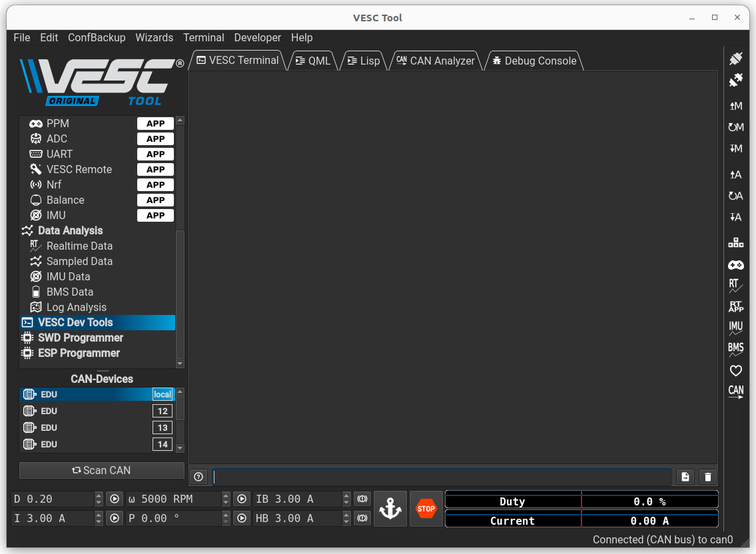Read motor configuration using the M arrow-up icon
Viewport: 756px width, 554px height.
click(735, 105)
